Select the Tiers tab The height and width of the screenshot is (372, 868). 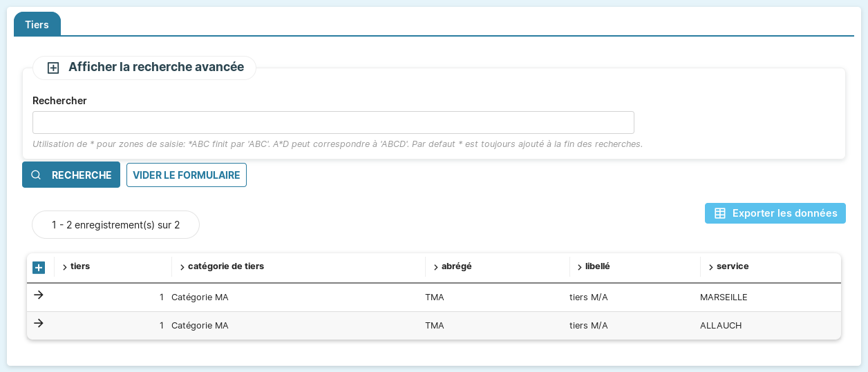click(37, 24)
